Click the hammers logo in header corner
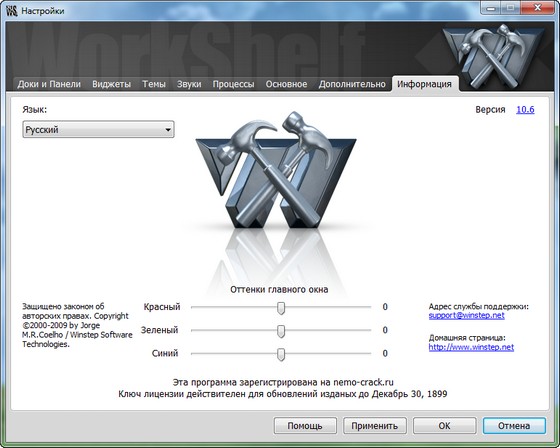Screen dimensions: 560x448 point(493,56)
